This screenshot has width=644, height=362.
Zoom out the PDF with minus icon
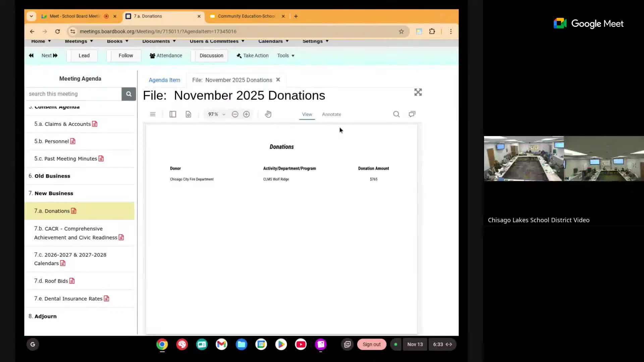(x=235, y=114)
